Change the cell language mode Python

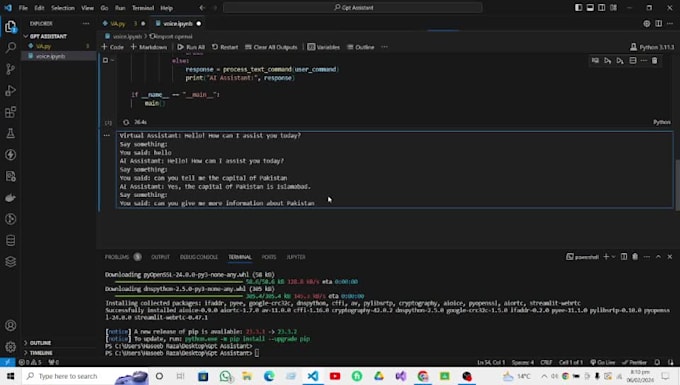[662, 122]
